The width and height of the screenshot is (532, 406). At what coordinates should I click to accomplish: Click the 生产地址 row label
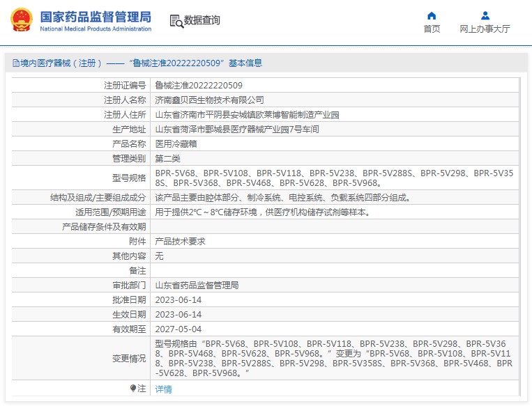pos(129,129)
